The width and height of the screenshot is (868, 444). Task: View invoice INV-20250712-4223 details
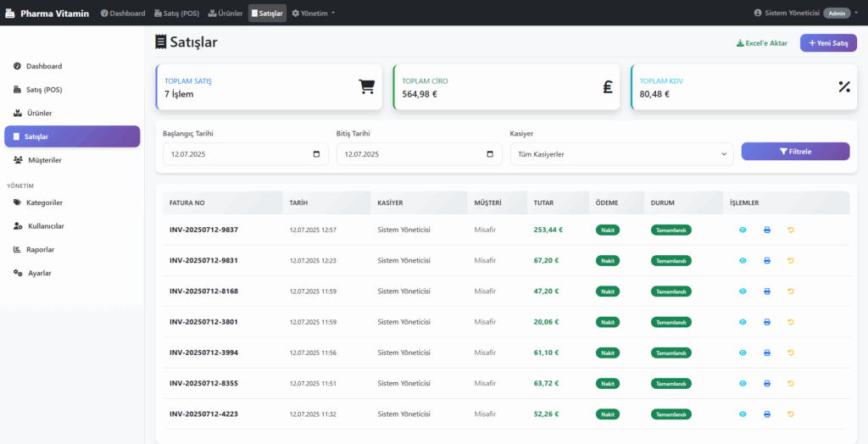click(x=743, y=414)
